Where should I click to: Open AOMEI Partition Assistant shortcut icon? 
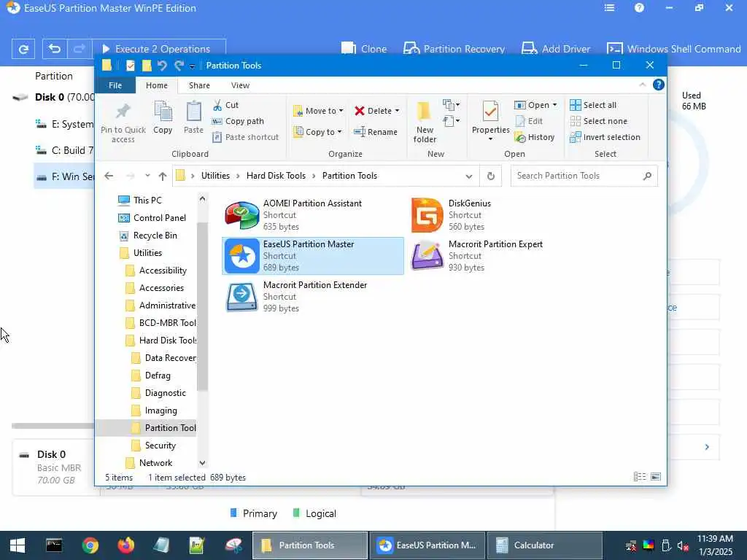point(242,215)
